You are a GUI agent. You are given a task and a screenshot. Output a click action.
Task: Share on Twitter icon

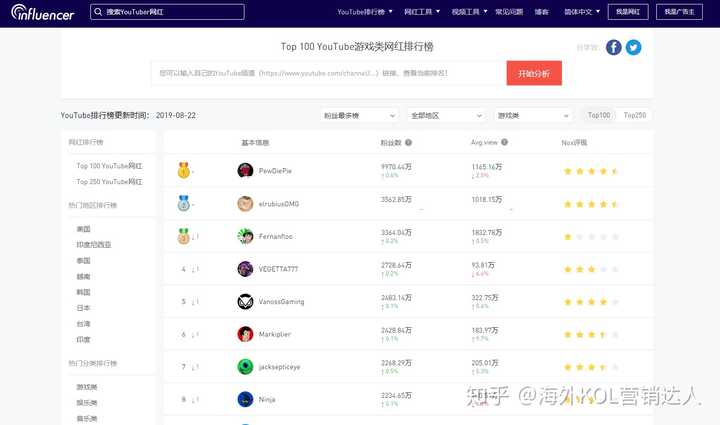(x=633, y=47)
